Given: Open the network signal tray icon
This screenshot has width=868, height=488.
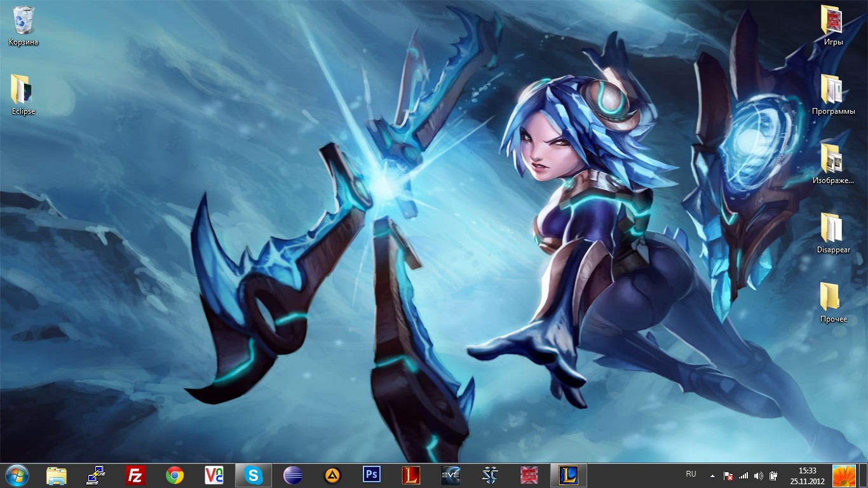Looking at the screenshot, I should [743, 475].
